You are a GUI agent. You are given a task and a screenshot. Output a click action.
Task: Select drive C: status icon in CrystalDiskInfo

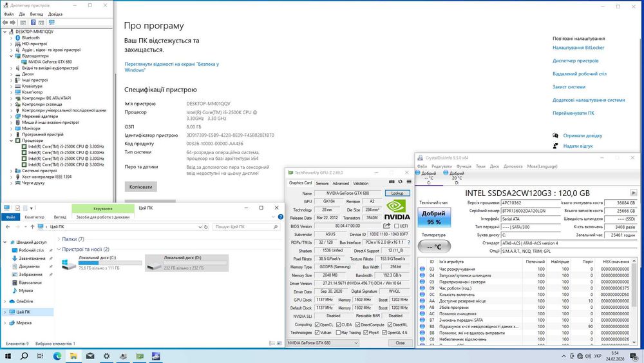coord(418,173)
